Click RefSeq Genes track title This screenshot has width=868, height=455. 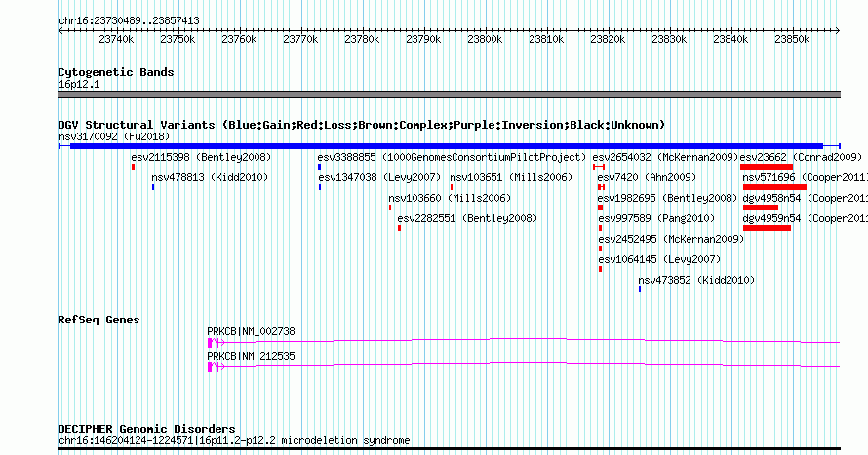pyautogui.click(x=99, y=320)
